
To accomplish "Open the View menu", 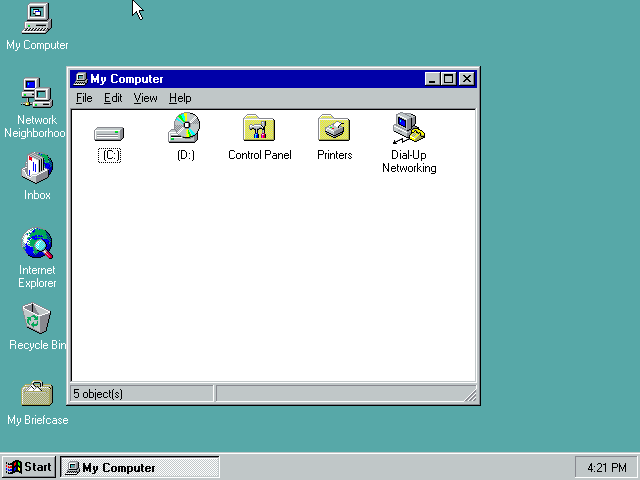I will point(145,98).
